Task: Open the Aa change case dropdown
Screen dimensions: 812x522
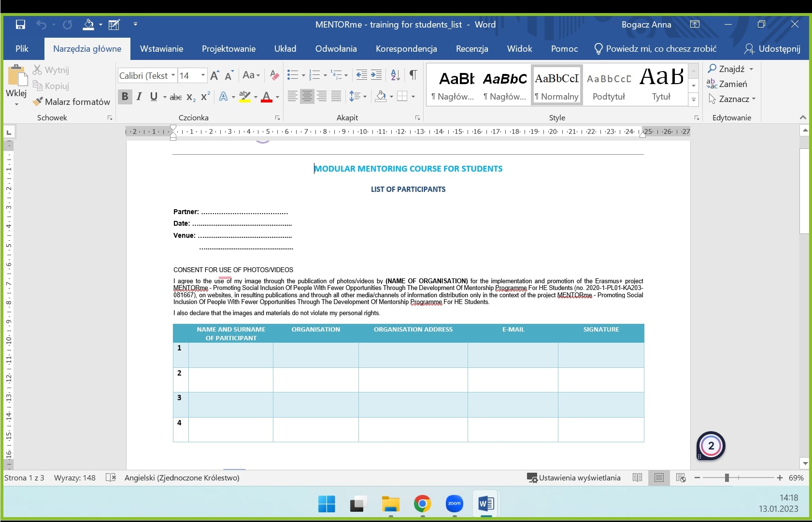Action: (251, 75)
